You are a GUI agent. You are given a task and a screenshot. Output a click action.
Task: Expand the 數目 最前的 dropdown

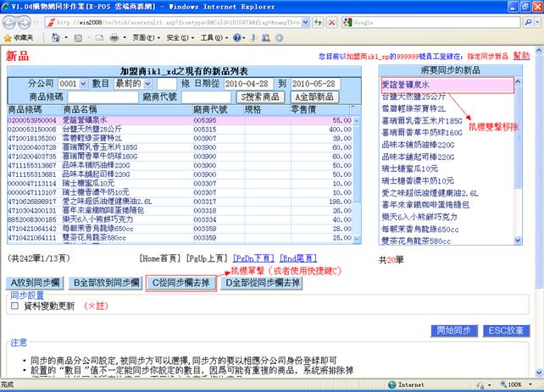point(132,84)
